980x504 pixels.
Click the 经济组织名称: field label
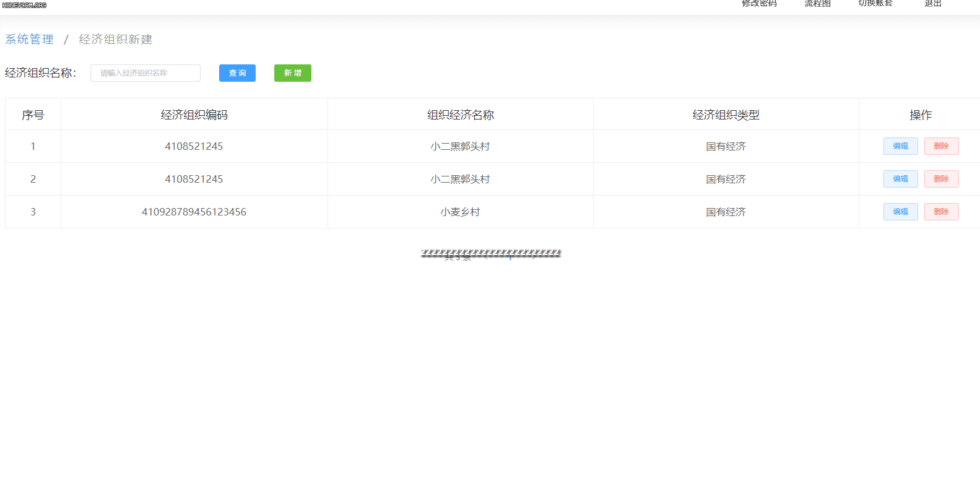coord(41,73)
